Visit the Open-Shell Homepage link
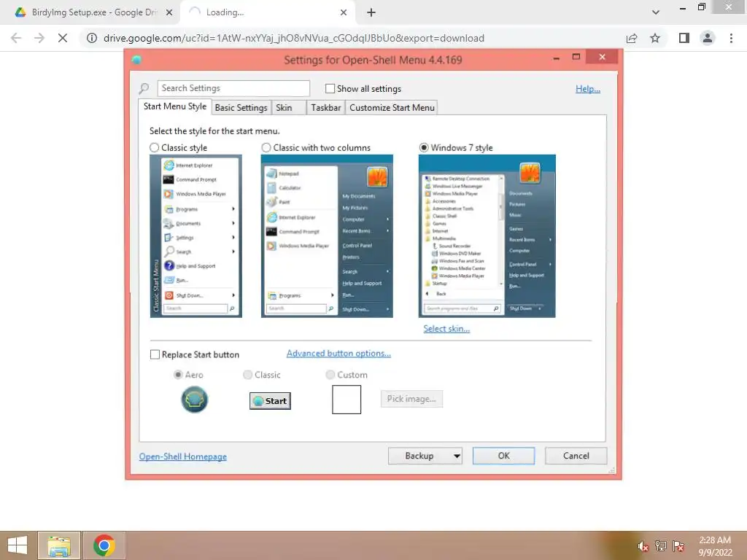This screenshot has width=747, height=560. click(x=183, y=456)
